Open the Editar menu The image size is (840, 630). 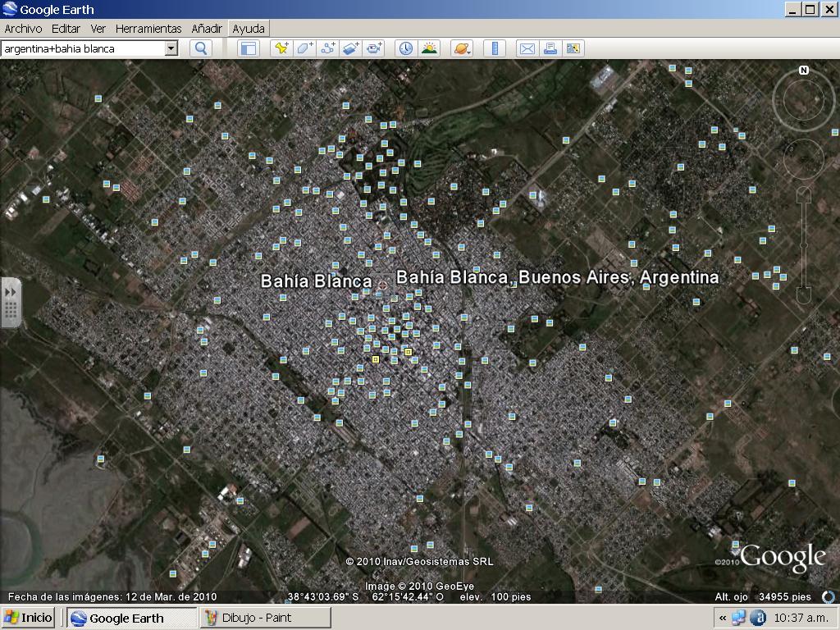(x=66, y=29)
